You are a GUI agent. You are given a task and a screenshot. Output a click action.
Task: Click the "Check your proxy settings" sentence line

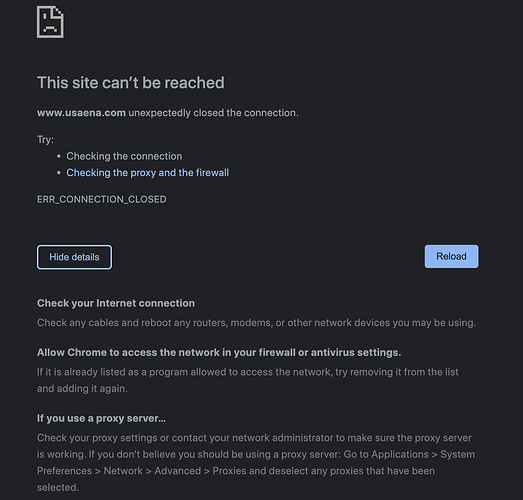pos(254,438)
